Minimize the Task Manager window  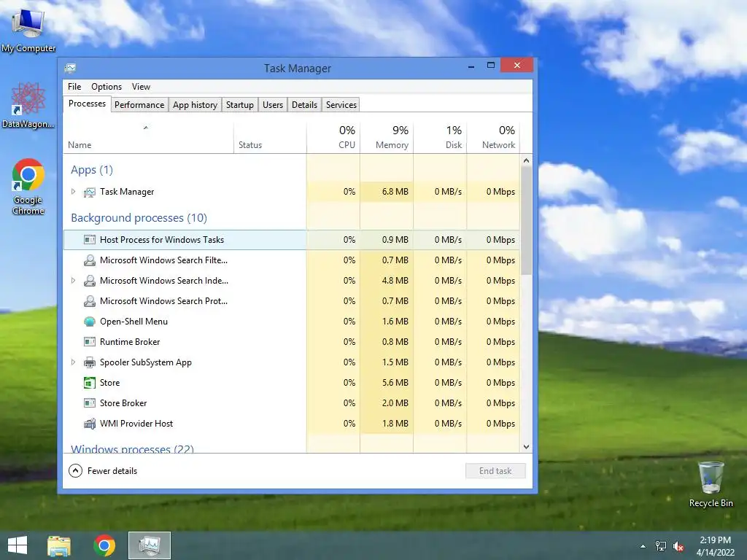click(471, 66)
